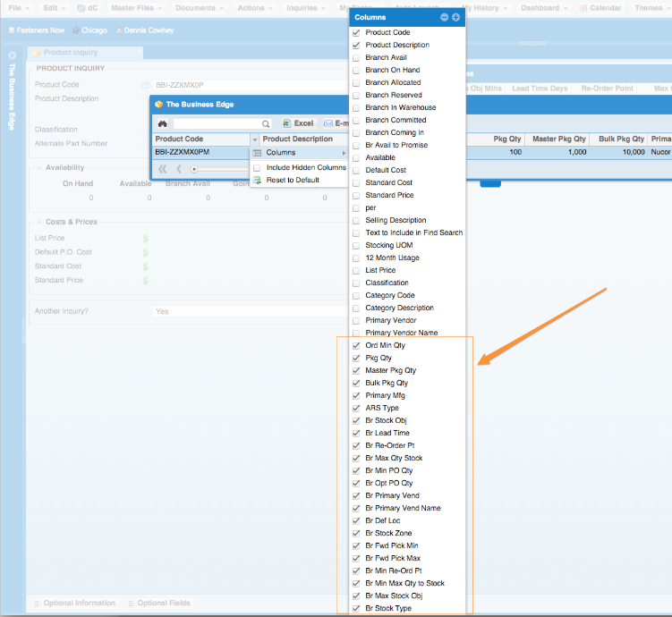Open the Optional Fields tab
Image resolution: width=672 pixels, height=617 pixels.
pyautogui.click(x=159, y=604)
